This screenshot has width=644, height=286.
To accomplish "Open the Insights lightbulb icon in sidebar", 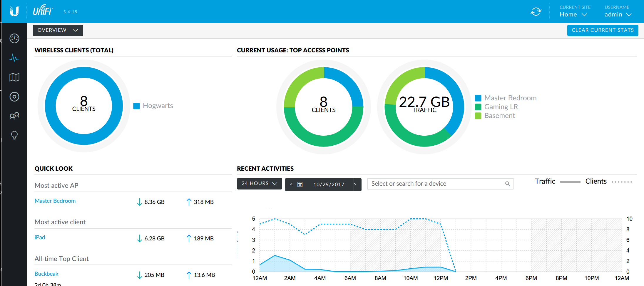I will click(x=14, y=135).
